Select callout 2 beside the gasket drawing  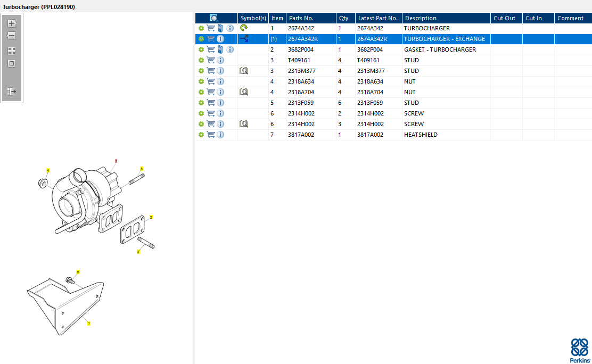151,218
